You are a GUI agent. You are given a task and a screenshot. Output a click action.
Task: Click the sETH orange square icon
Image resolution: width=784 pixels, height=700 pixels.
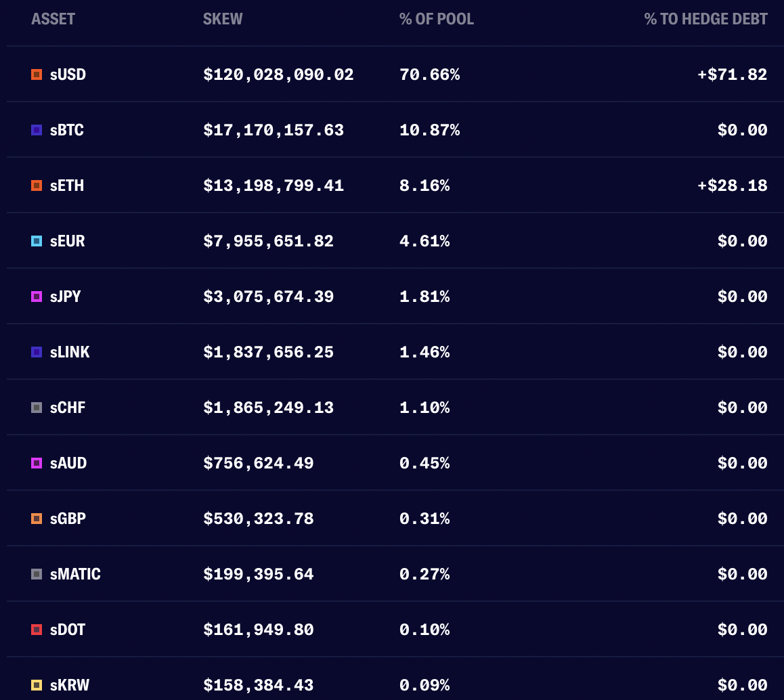point(37,185)
